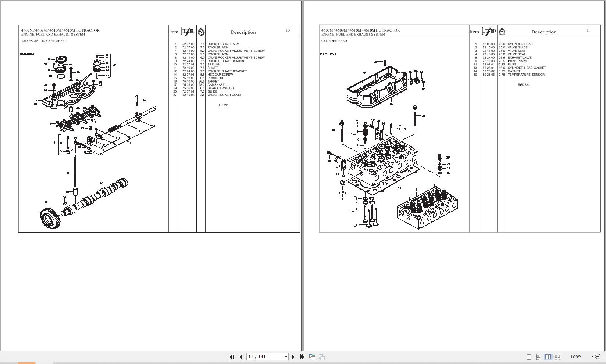Click the CAMSHAFT description on left page
Image resolution: width=606 pixels, height=364 pixels.
pos(216,85)
